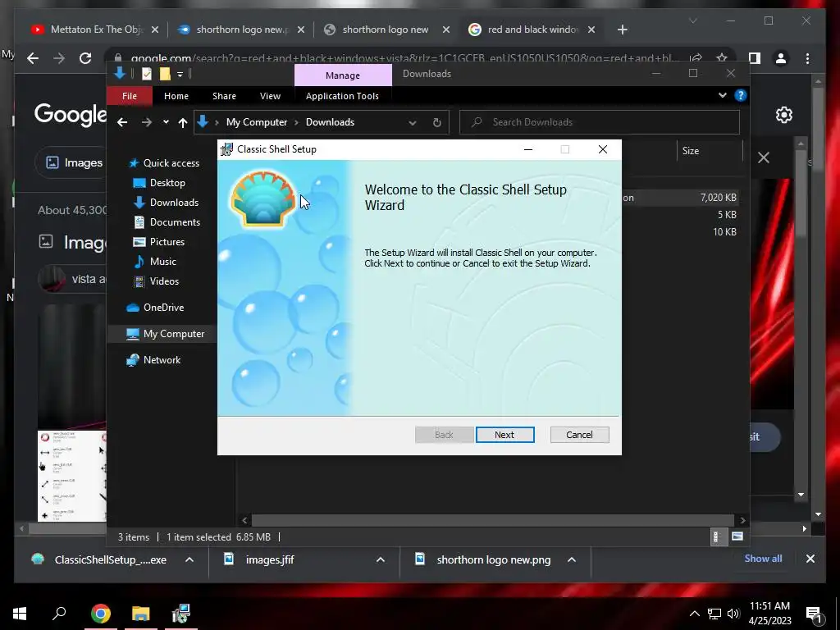Click My Computer in the address breadcrumb
Image resolution: width=840 pixels, height=630 pixels.
tap(257, 122)
